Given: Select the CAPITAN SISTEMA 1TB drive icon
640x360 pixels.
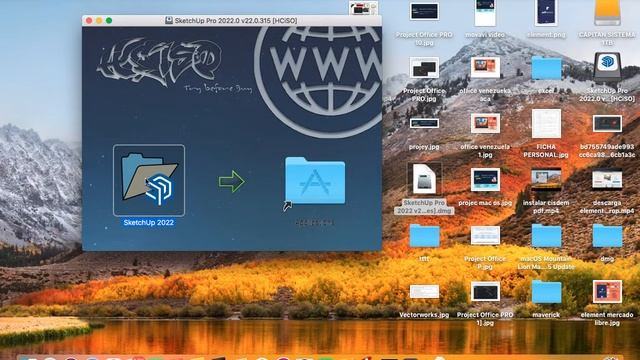Looking at the screenshot, I should coord(607,12).
